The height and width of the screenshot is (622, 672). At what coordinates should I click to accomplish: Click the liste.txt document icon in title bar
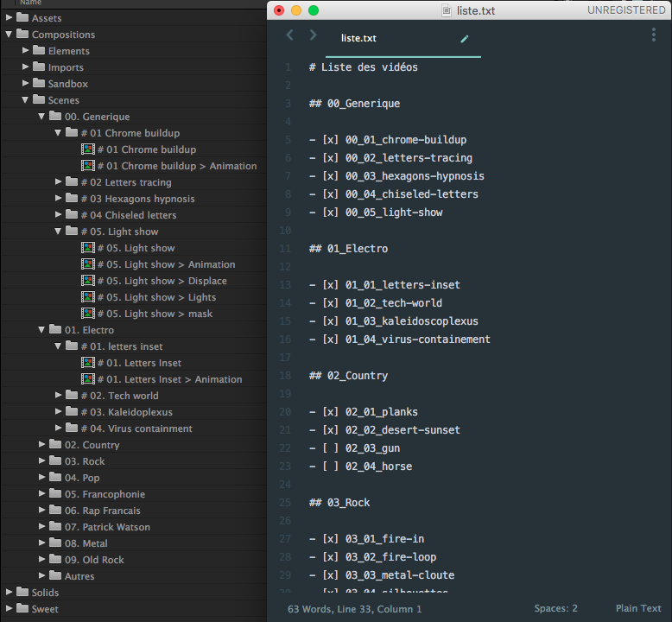click(x=447, y=10)
